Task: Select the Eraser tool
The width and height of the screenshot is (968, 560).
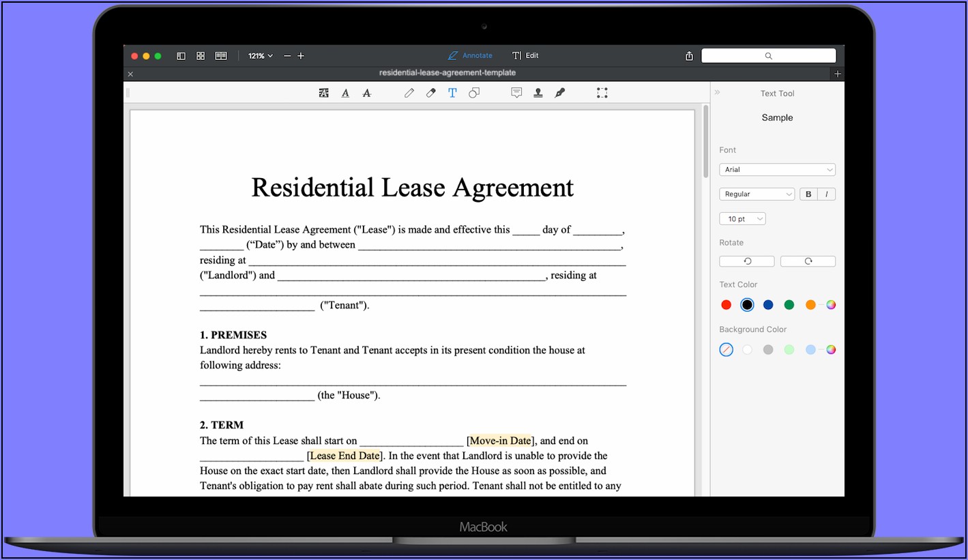Action: tap(430, 93)
